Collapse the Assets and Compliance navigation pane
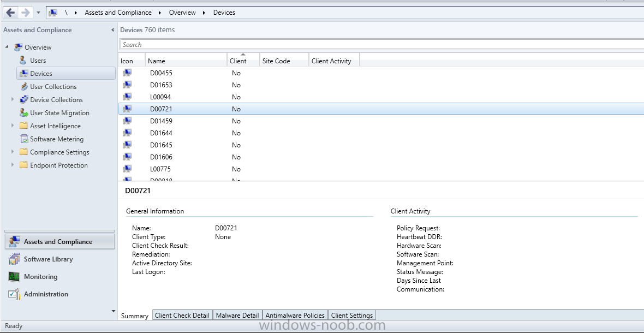This screenshot has height=333, width=644. point(113,30)
